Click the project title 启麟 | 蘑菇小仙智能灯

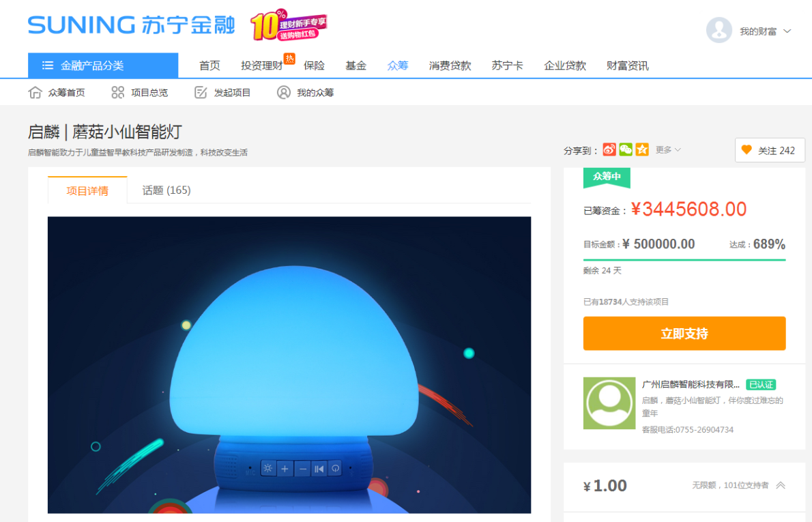105,132
